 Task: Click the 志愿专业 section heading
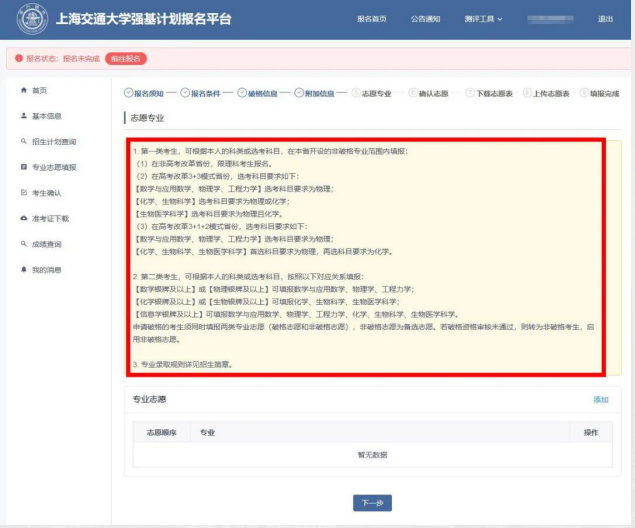click(x=147, y=118)
